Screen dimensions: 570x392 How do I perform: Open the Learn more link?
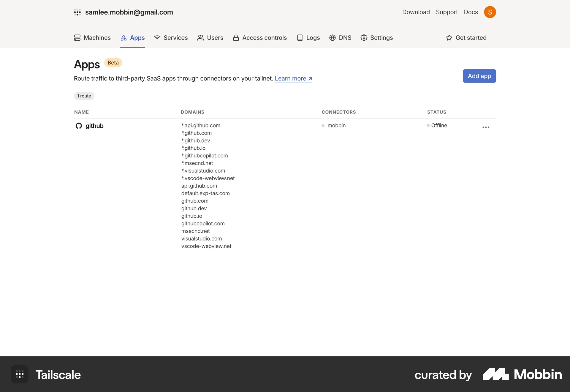tap(293, 78)
